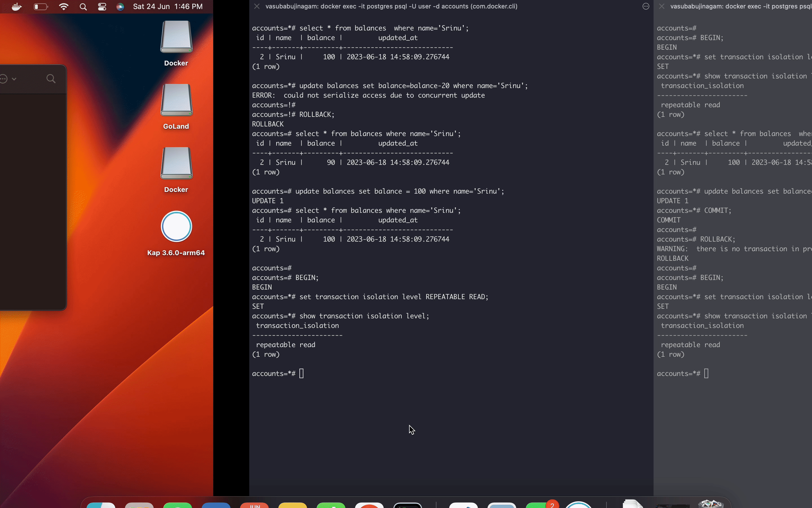
Task: Close the second terminal tab
Action: pos(661,6)
